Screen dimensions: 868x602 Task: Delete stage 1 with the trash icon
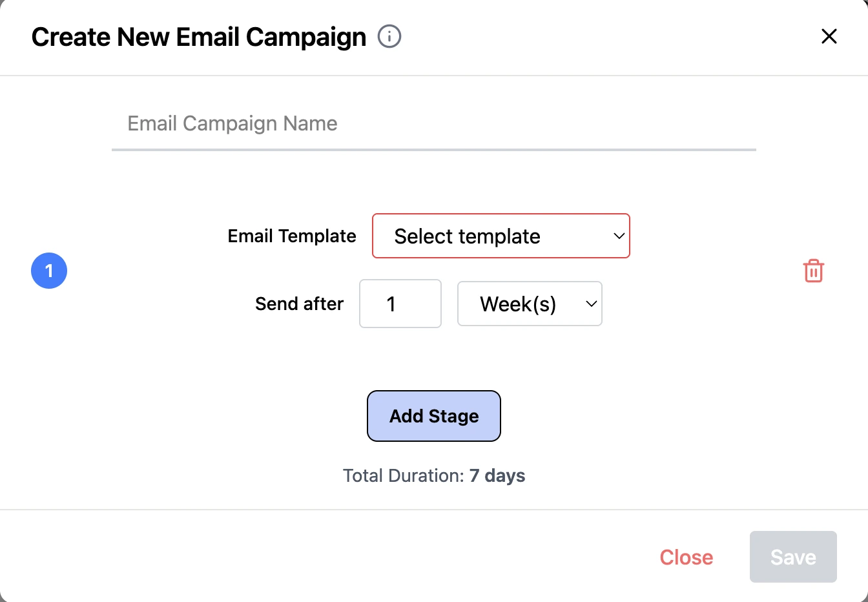813,271
